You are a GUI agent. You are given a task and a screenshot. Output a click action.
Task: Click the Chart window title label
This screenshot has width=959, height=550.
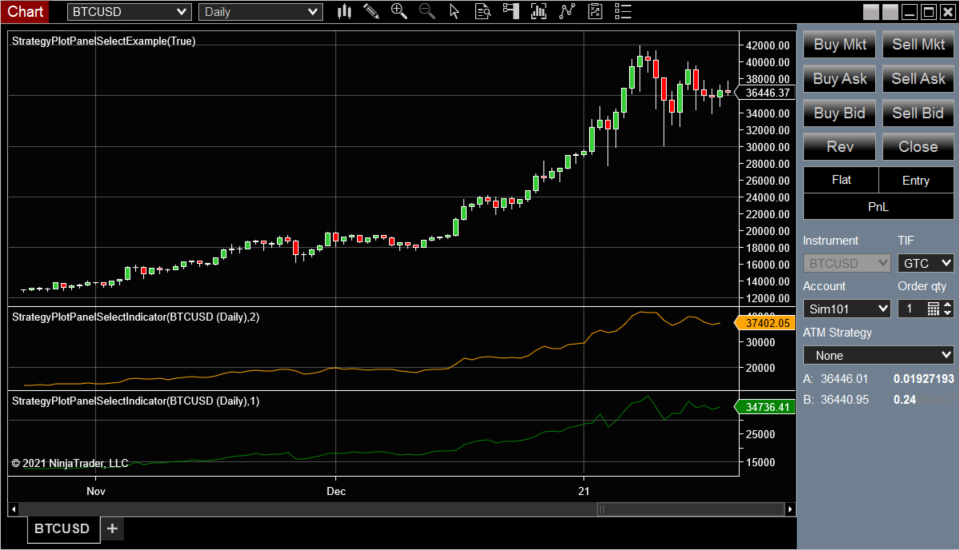(x=25, y=12)
